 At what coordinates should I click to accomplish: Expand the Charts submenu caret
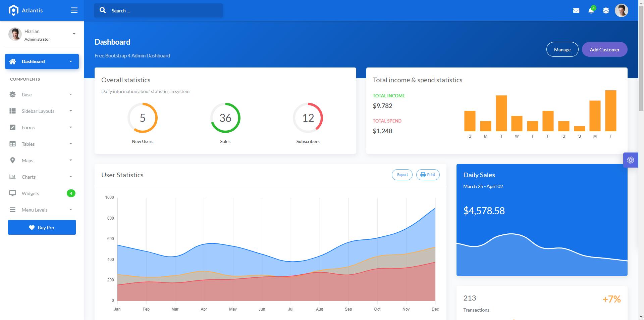point(70,177)
